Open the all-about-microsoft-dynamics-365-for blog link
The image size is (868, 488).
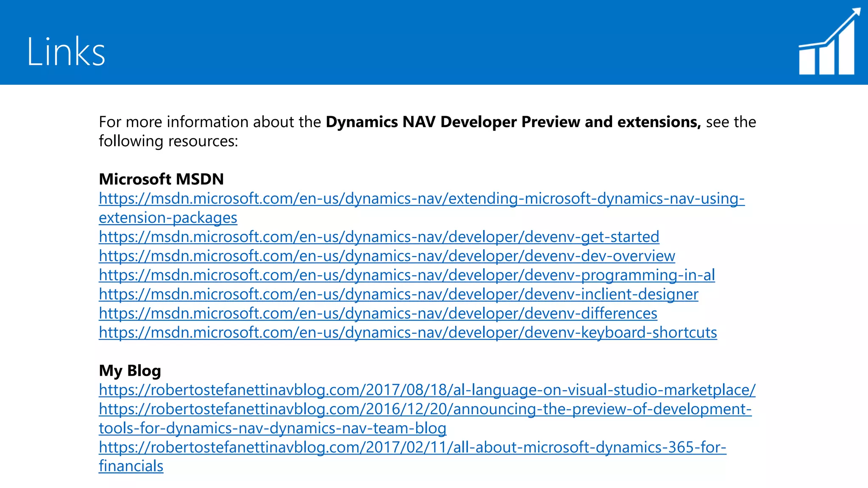pos(412,447)
